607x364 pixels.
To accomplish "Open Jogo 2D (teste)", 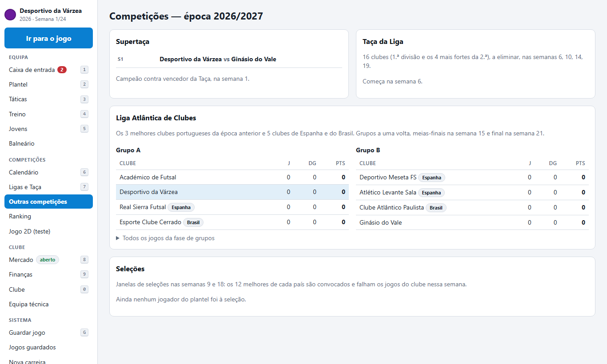I will [x=48, y=231].
